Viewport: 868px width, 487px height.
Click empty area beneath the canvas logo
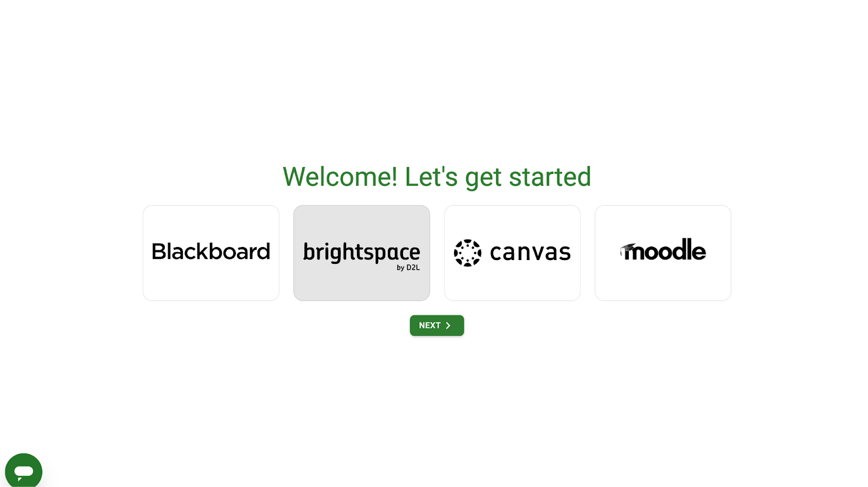pyautogui.click(x=512, y=285)
